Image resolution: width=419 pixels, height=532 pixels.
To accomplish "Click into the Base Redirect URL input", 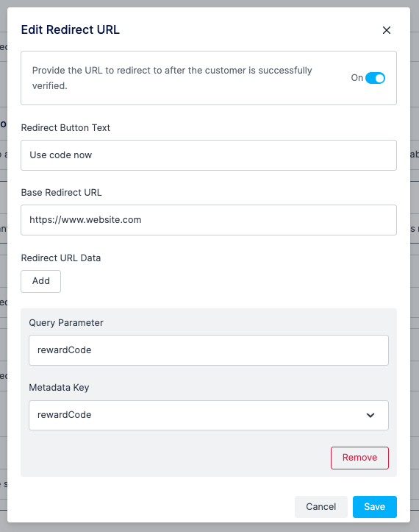I will click(209, 220).
